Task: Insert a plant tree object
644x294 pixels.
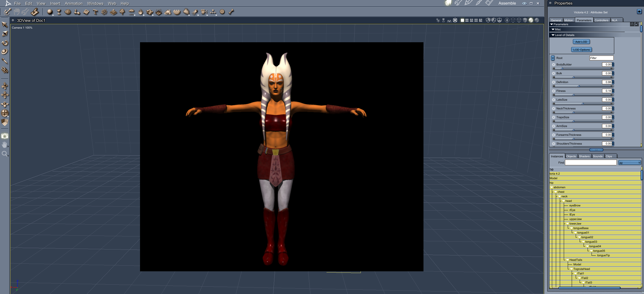Action: tap(122, 12)
